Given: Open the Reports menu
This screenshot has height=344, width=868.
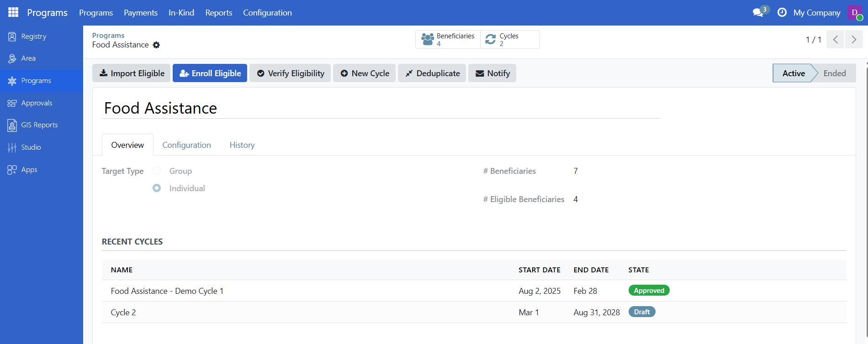Looking at the screenshot, I should [219, 13].
